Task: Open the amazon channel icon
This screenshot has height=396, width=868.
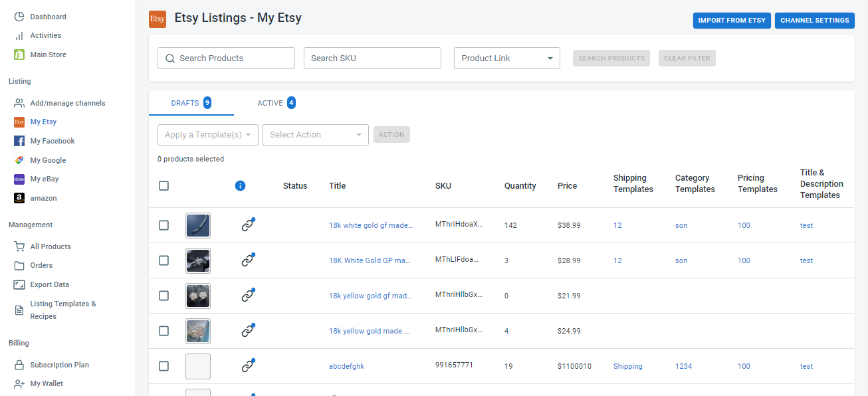Action: (x=19, y=198)
